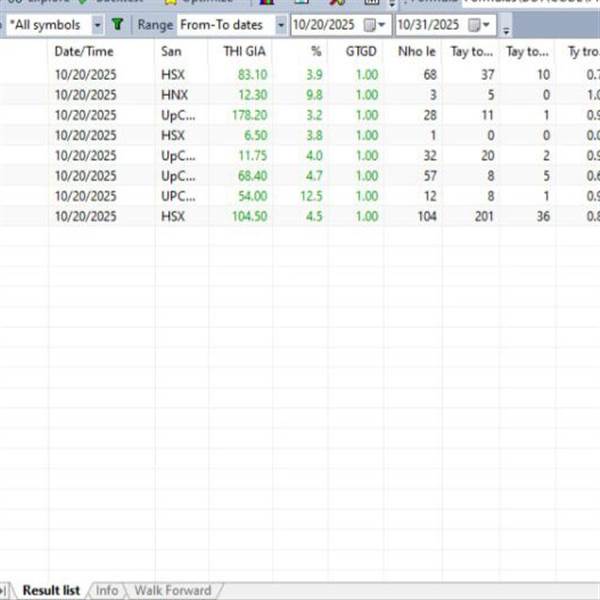
Task: Select THI GIA value 6.50
Action: [255, 135]
